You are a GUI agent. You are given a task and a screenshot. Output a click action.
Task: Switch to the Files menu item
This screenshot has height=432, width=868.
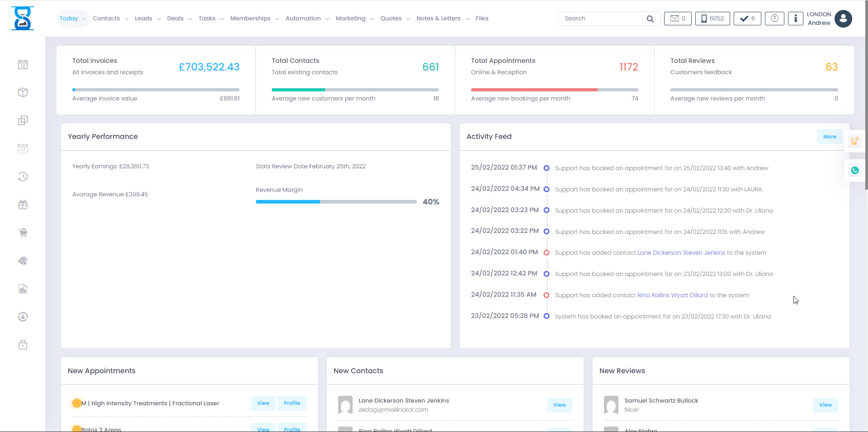[482, 19]
